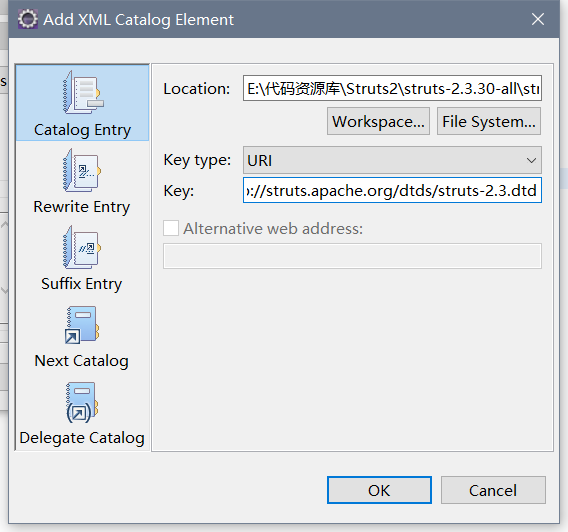The width and height of the screenshot is (568, 532).
Task: Open the File System... browser button
Action: point(489,121)
